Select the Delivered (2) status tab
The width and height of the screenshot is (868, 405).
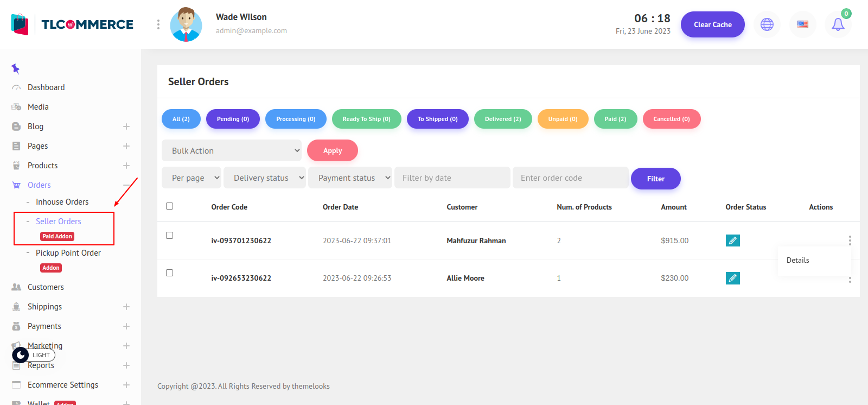tap(502, 119)
